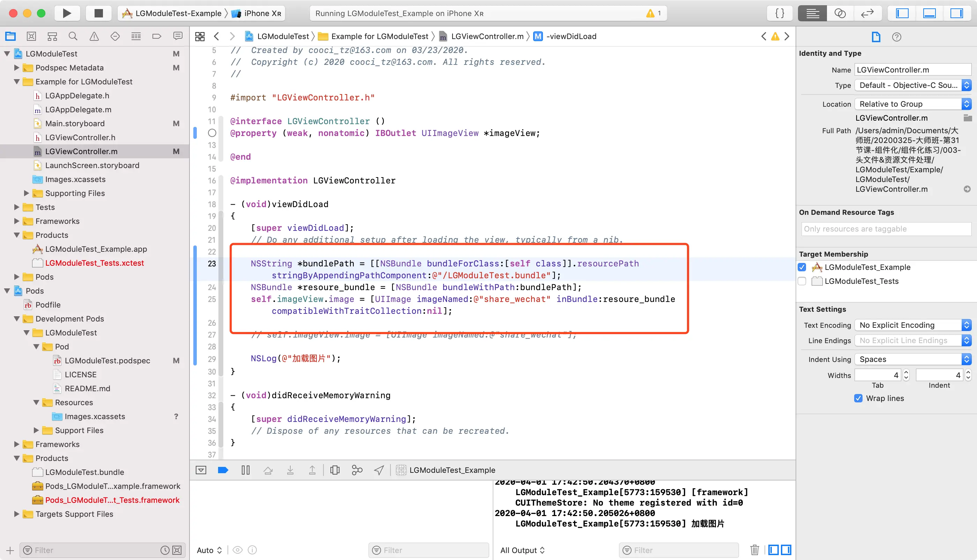977x560 pixels.
Task: Open the All Output console selector
Action: tap(522, 550)
